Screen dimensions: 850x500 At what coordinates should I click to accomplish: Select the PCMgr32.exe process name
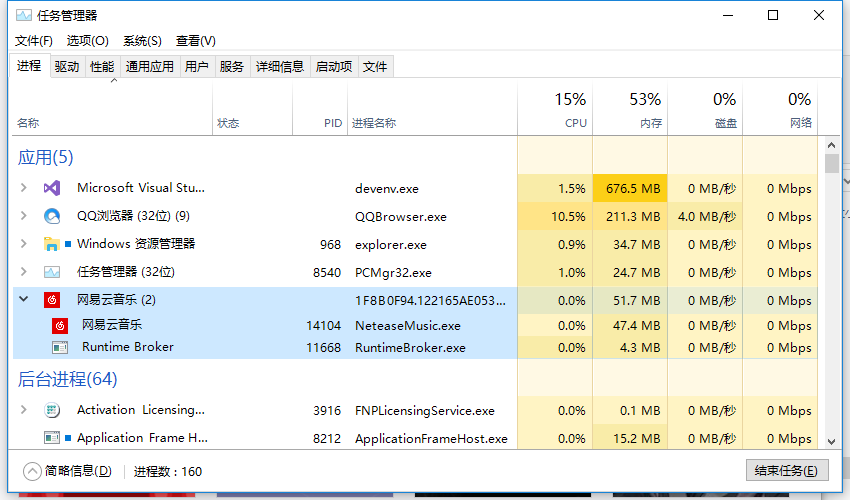pyautogui.click(x=393, y=273)
